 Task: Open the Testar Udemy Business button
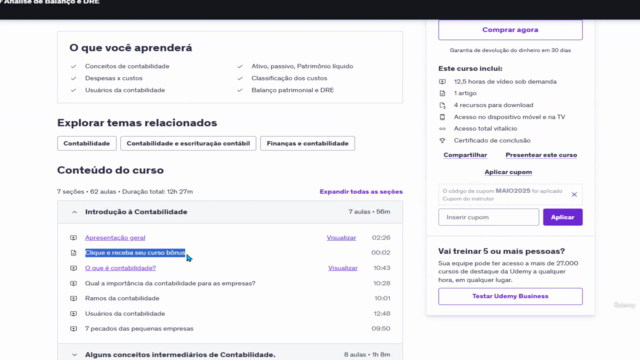(510, 296)
